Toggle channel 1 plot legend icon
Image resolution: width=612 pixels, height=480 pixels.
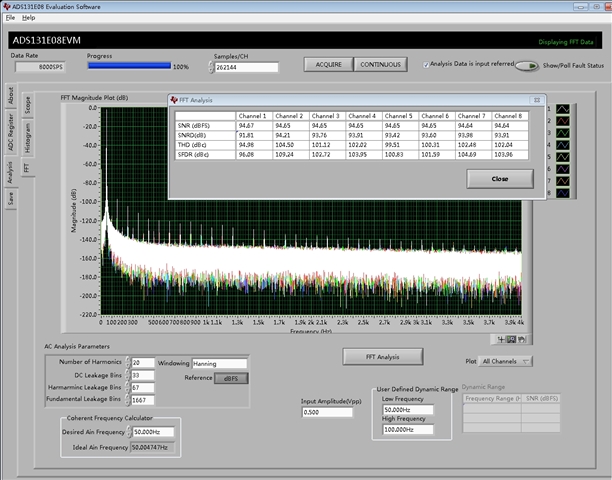[562, 109]
